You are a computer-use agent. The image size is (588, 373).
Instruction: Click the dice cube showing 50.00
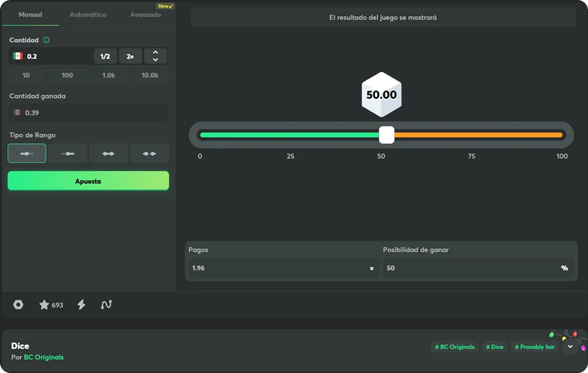click(x=382, y=95)
